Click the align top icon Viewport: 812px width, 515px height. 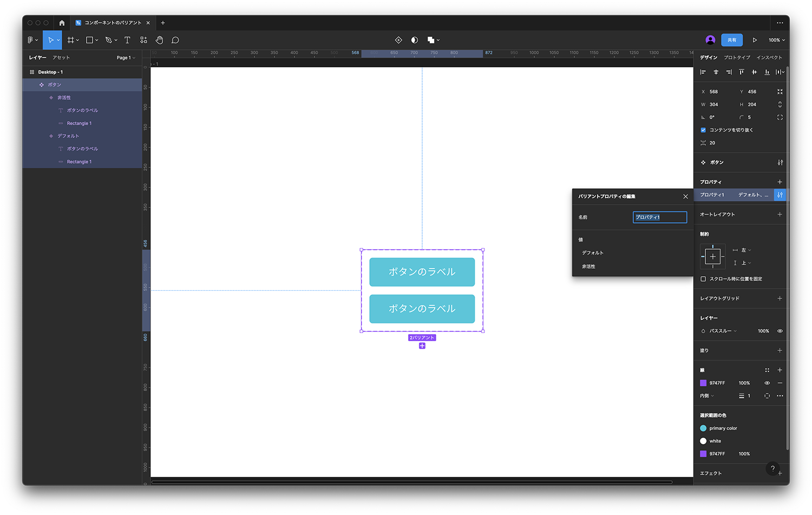pyautogui.click(x=742, y=72)
